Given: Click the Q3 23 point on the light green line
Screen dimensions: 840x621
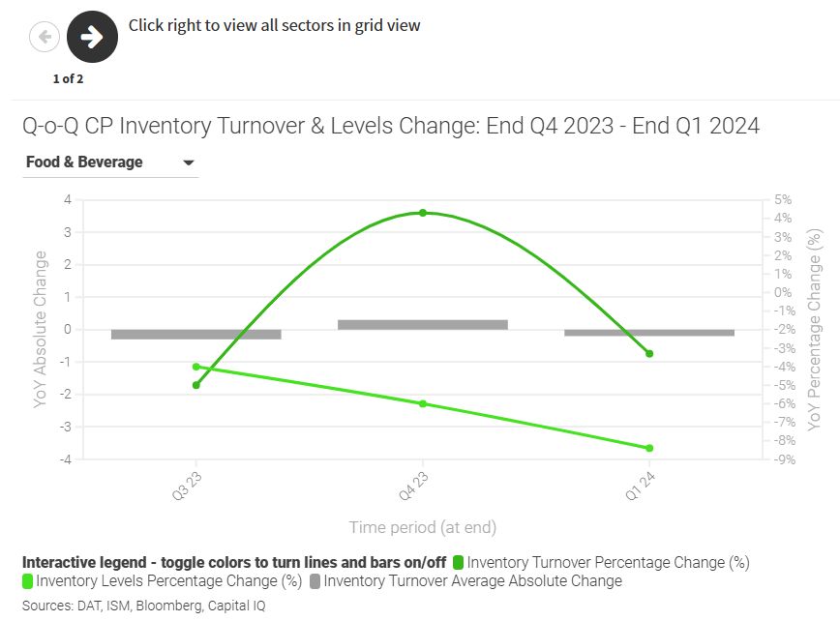Looking at the screenshot, I should (x=196, y=367).
